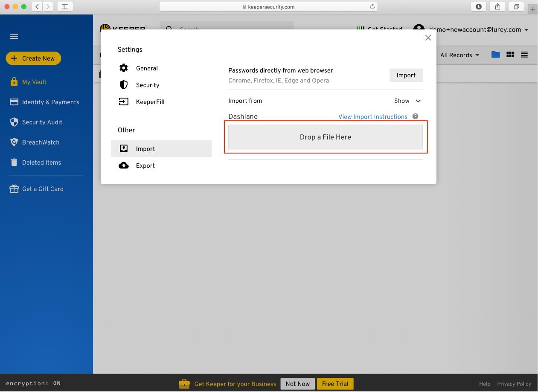Image resolution: width=538 pixels, height=392 pixels.
Task: Click the Security shield icon in settings
Action: tap(124, 85)
